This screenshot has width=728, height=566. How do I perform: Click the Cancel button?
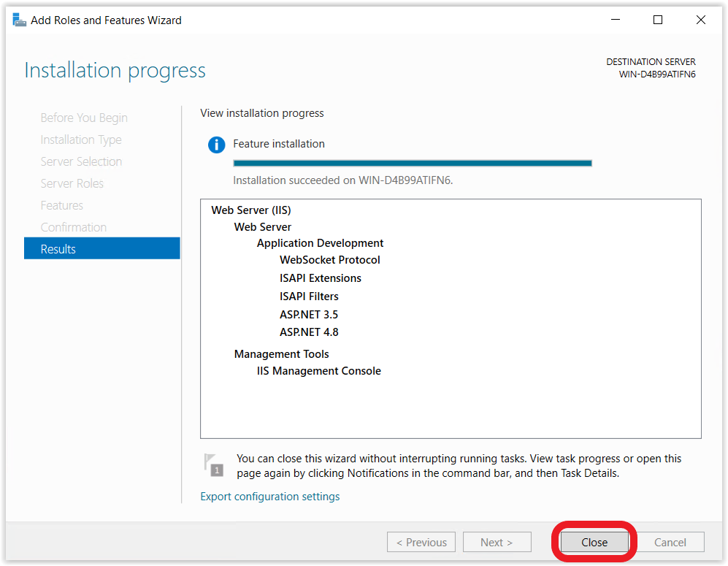coord(670,542)
